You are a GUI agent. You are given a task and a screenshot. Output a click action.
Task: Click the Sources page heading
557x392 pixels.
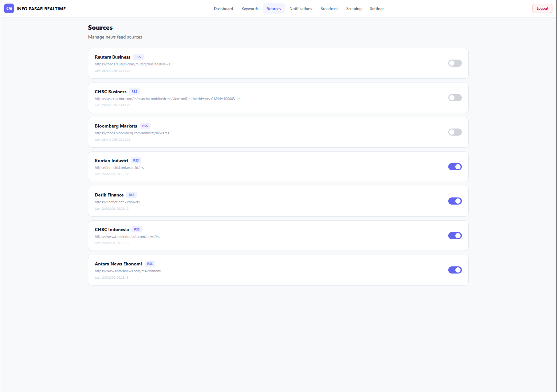(x=100, y=28)
